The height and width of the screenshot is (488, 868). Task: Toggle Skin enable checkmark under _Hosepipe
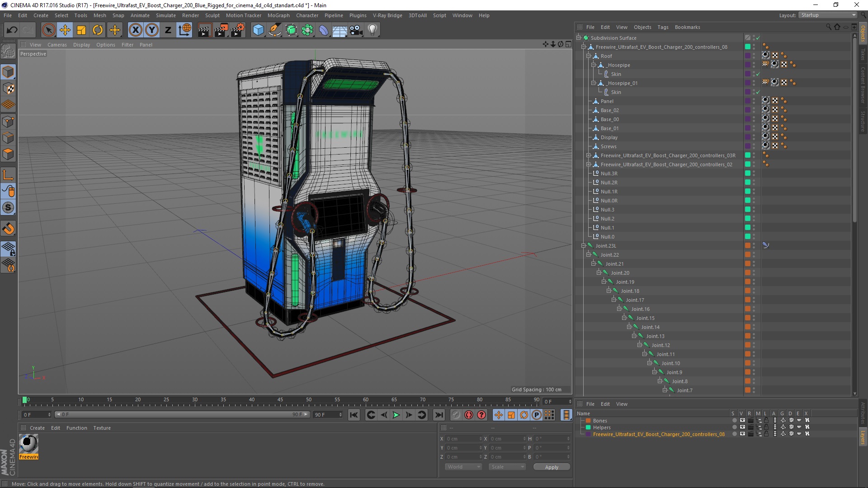pos(758,74)
